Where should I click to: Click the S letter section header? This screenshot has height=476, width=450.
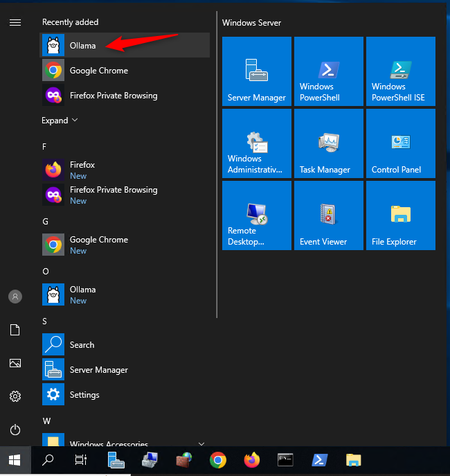point(44,321)
